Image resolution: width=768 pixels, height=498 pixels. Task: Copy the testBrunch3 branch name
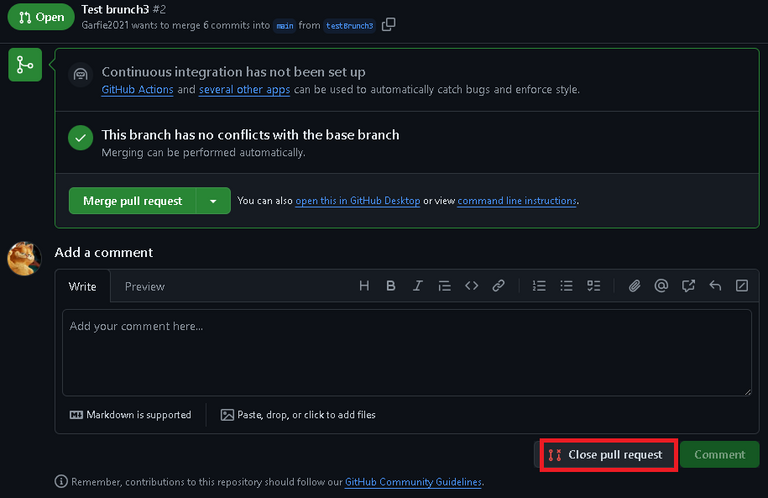pos(389,25)
